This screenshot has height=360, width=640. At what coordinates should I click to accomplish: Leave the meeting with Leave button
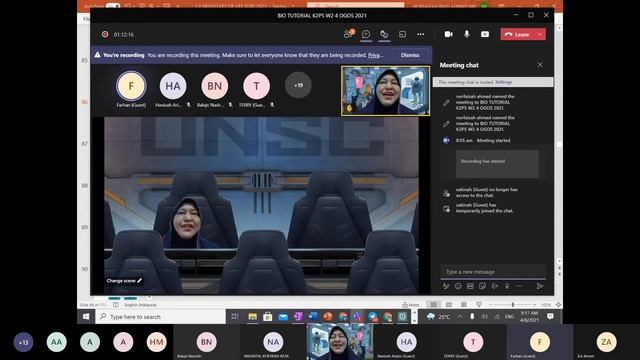pos(518,35)
